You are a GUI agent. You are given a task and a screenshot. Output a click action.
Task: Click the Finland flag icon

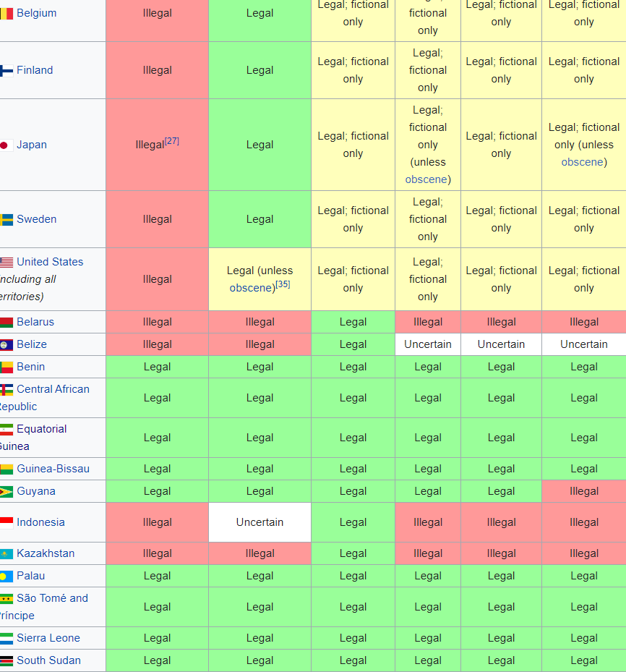pos(7,71)
